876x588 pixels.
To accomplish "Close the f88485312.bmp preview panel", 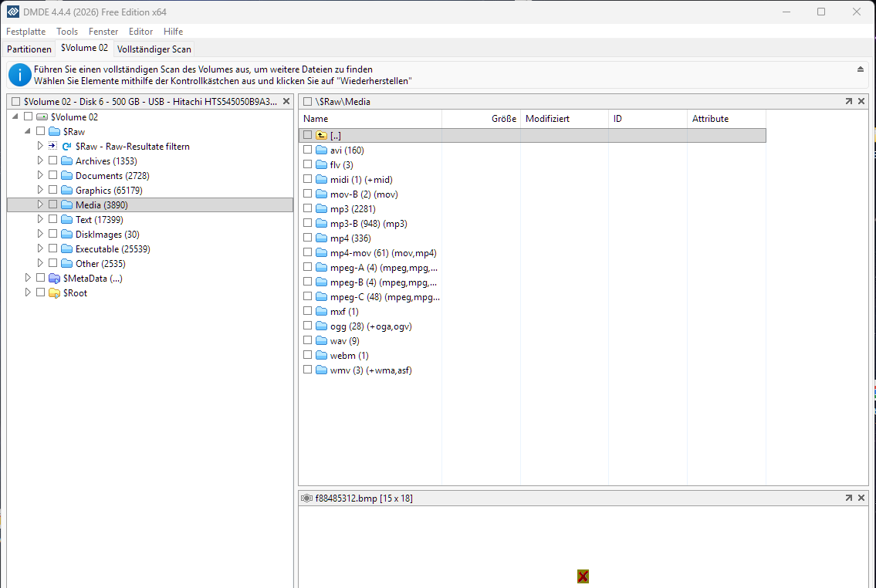I will click(x=861, y=498).
